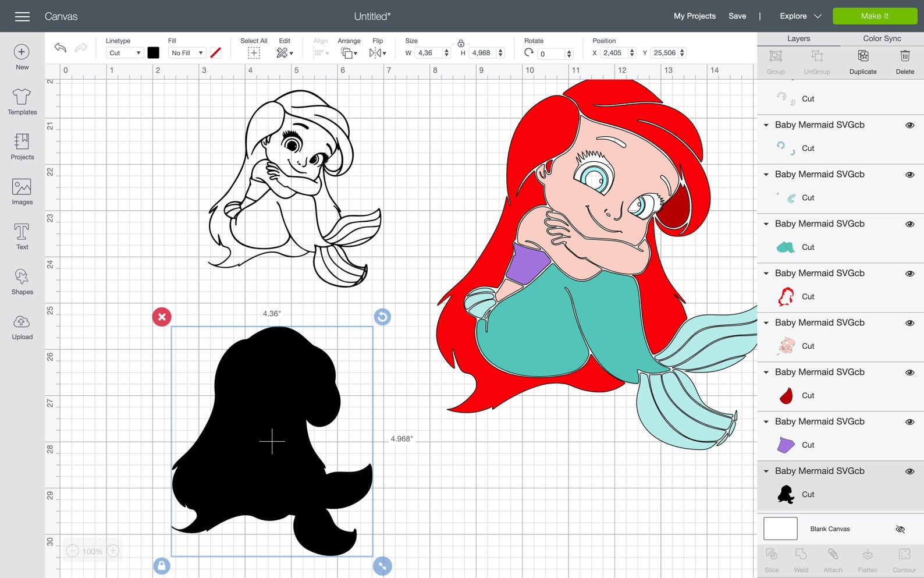The image size is (924, 578).
Task: Collapse the purple shape layer group
Action: [x=766, y=422]
